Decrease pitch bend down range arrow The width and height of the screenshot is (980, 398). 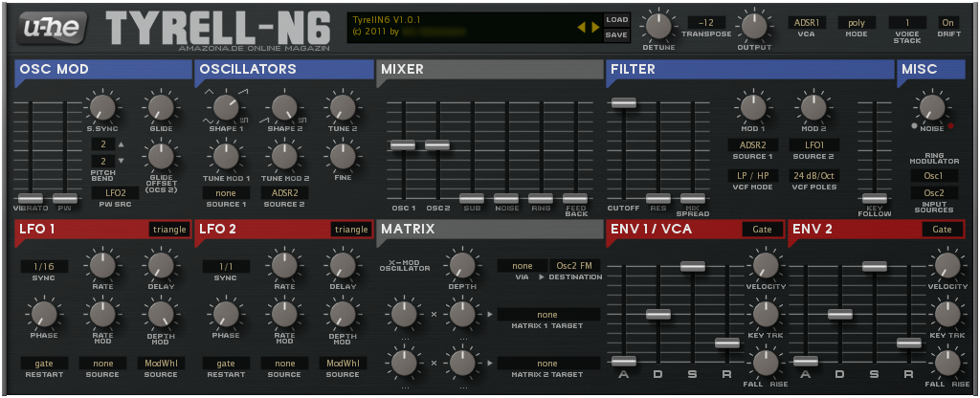point(122,161)
